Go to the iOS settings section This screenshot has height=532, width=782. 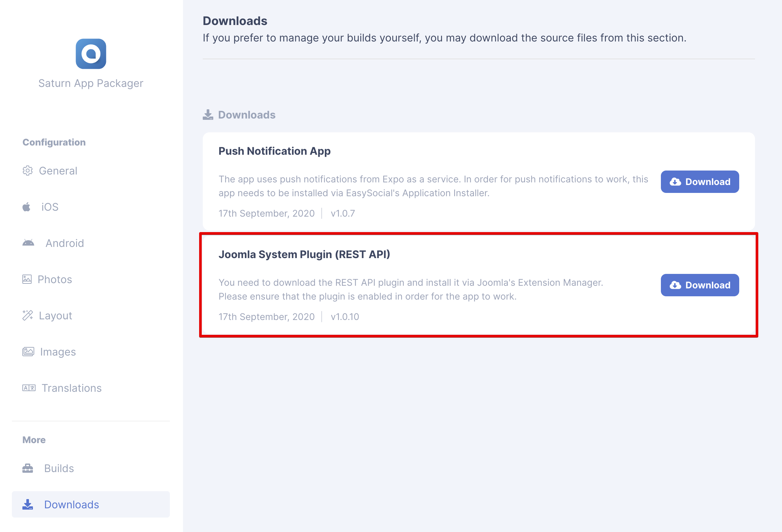tap(50, 207)
